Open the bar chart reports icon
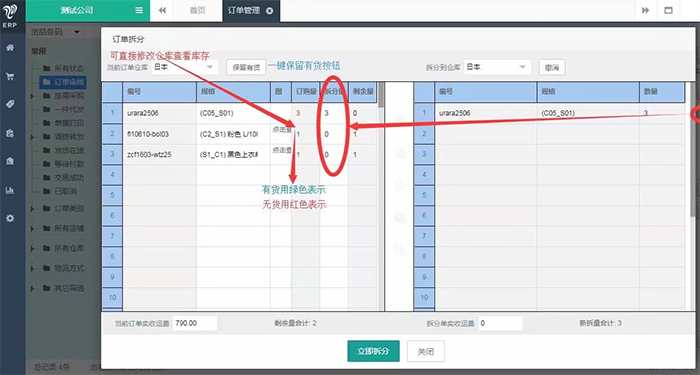700x375 pixels. click(x=10, y=190)
